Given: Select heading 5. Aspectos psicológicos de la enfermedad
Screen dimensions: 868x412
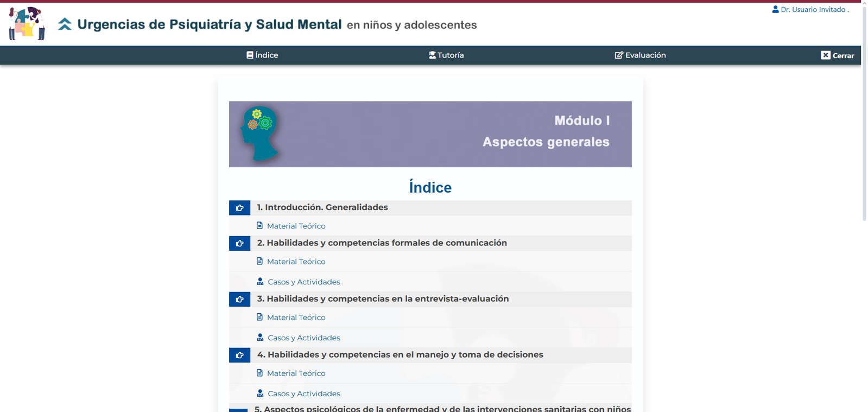Looking at the screenshot, I should pos(442,408).
